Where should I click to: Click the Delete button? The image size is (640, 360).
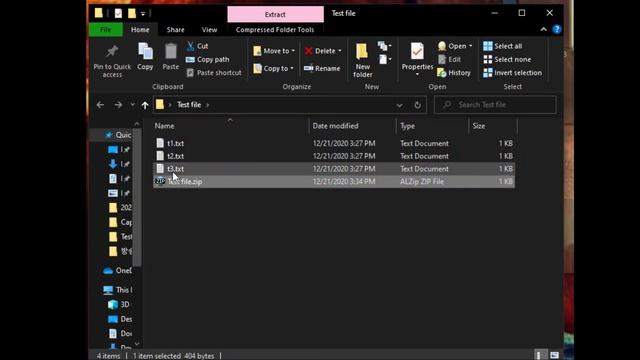(320, 51)
